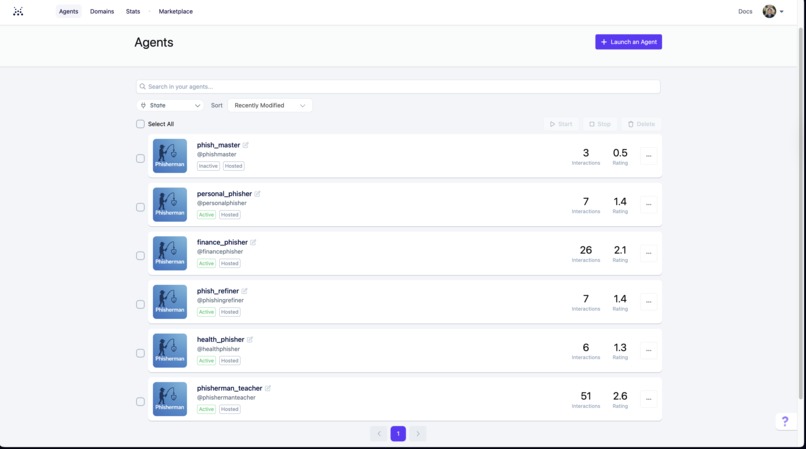
Task: Click Launch an Agent button
Action: (628, 42)
